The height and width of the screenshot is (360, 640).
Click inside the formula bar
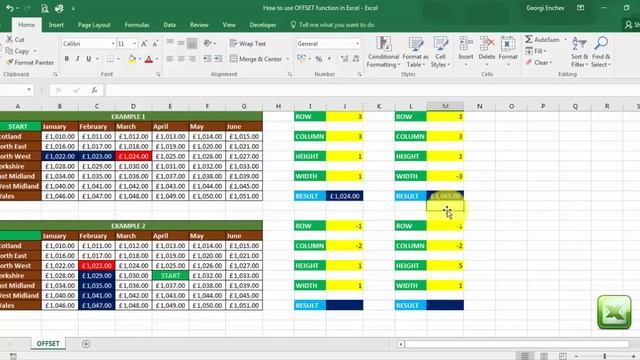click(371, 90)
